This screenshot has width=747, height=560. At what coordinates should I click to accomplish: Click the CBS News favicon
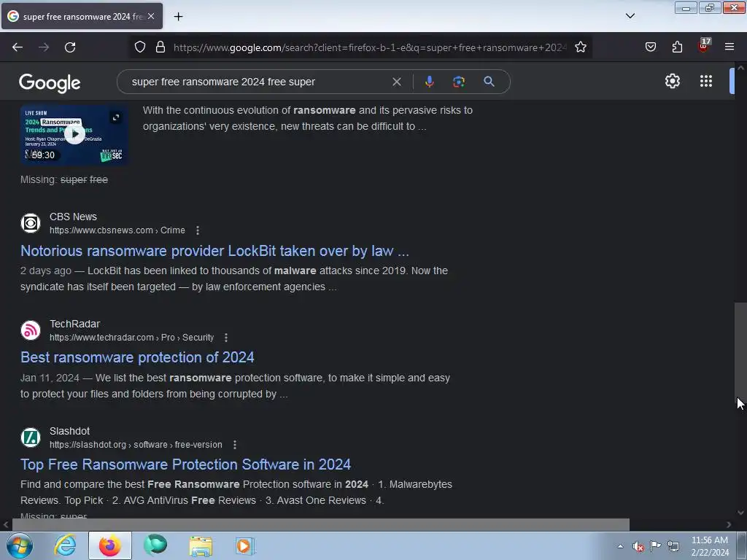point(31,223)
